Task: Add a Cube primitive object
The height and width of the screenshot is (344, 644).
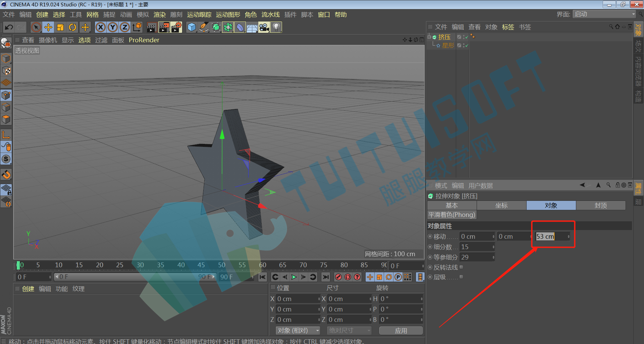Action: tap(192, 27)
